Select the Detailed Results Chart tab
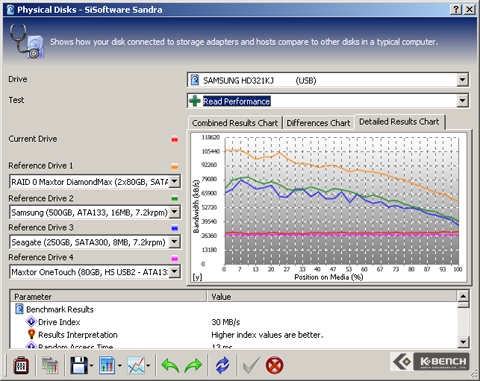The width and height of the screenshot is (480, 381). coord(399,122)
